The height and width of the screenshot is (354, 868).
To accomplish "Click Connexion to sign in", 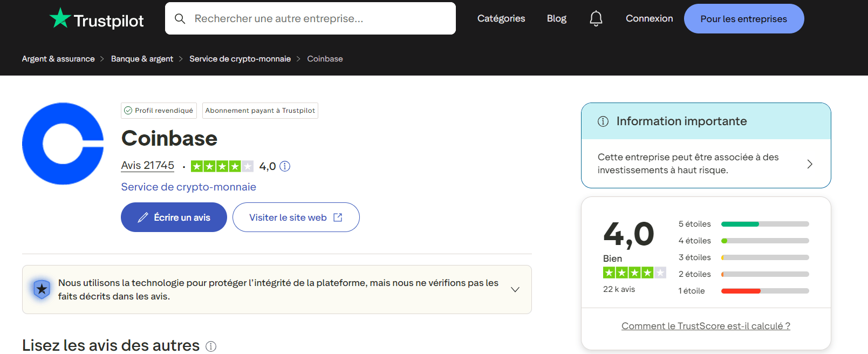I will [650, 18].
